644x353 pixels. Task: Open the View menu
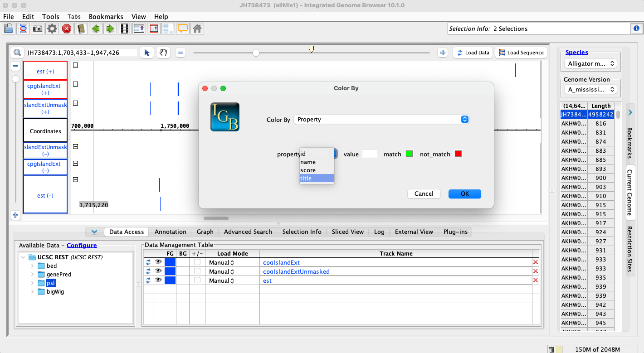[139, 17]
